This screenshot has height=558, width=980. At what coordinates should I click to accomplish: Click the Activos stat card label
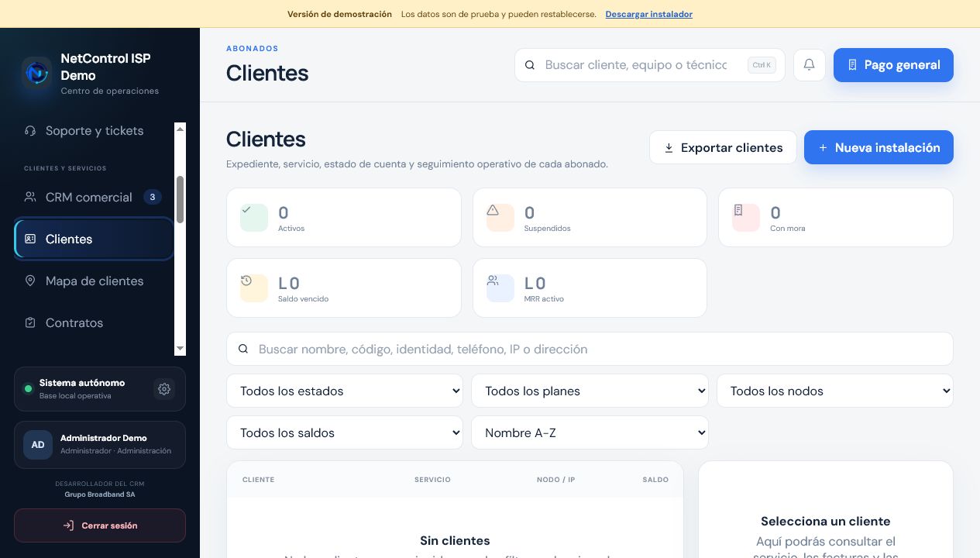tap(291, 229)
